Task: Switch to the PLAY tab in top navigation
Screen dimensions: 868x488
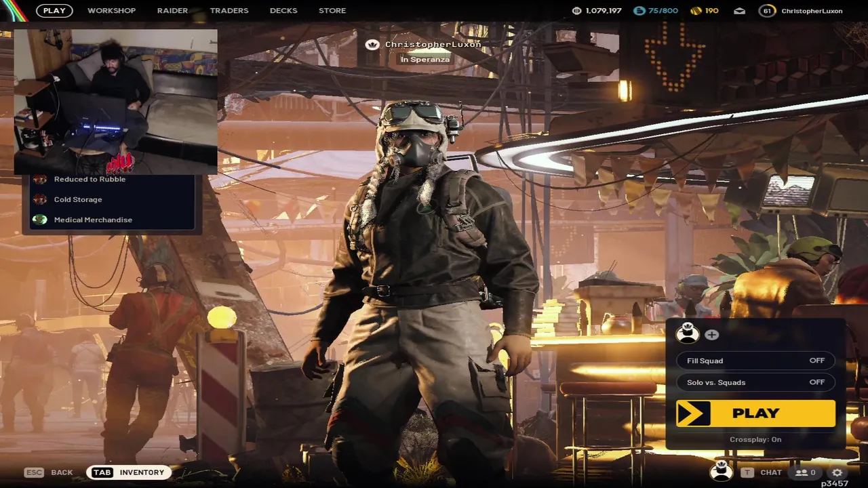Action: coord(54,11)
